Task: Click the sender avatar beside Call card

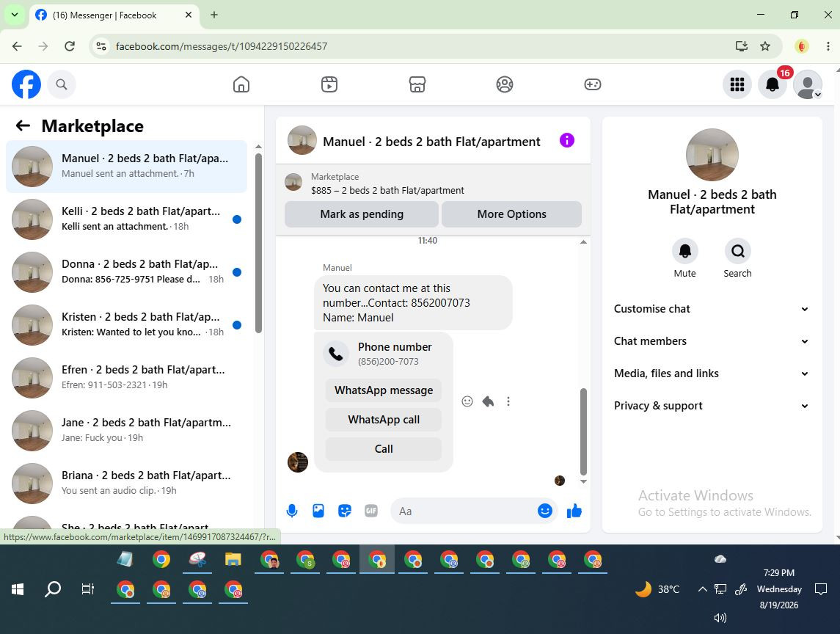Action: click(x=298, y=462)
